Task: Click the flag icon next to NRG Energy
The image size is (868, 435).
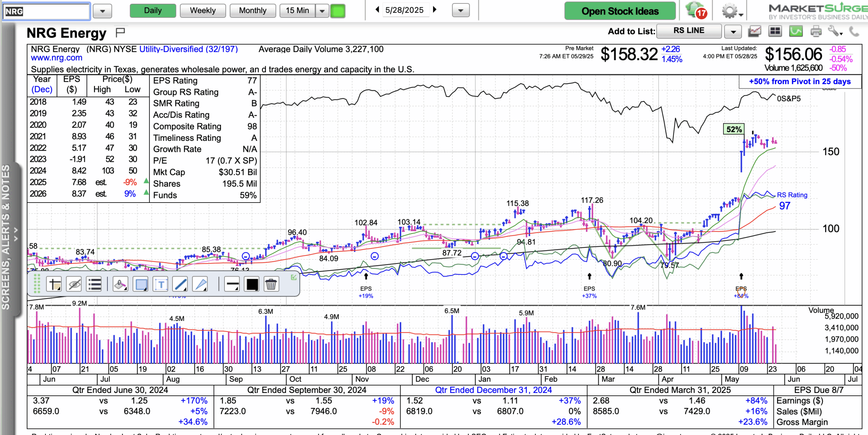Action: pos(120,32)
